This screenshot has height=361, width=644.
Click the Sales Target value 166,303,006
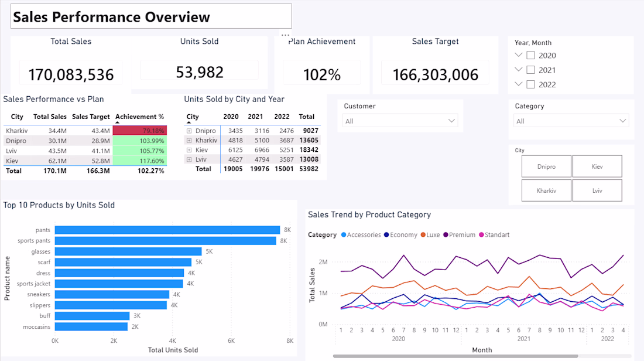click(x=436, y=75)
